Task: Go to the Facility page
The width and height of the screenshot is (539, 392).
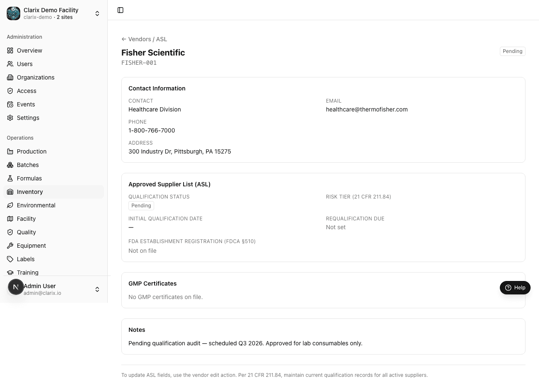Action: coord(53,219)
